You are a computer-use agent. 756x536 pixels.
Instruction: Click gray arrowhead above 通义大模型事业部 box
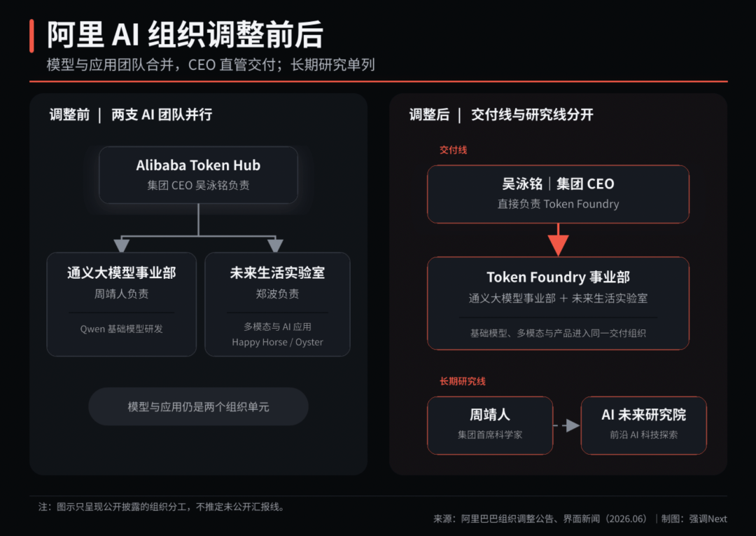pyautogui.click(x=122, y=245)
